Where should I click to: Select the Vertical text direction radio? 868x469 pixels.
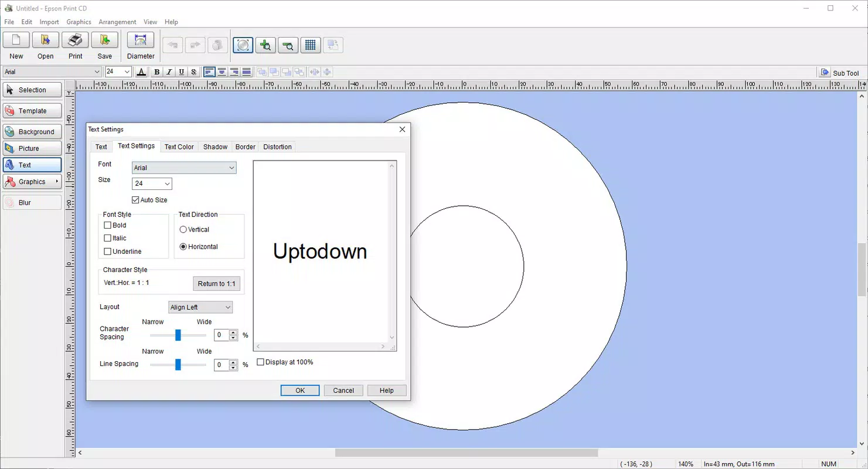point(183,230)
